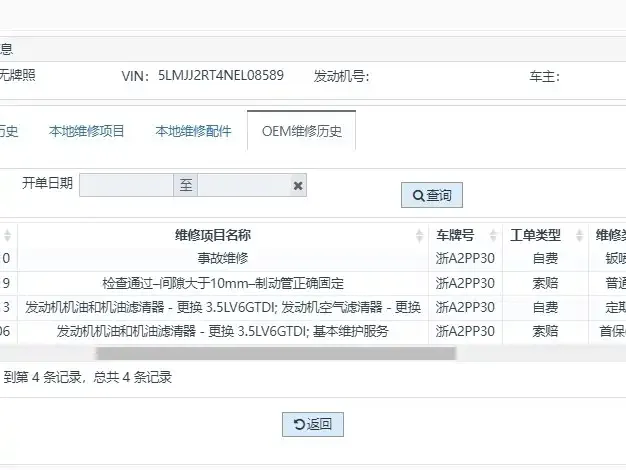Click the 车牌号 column header text
Screen dimensions: 626x470
(455, 235)
